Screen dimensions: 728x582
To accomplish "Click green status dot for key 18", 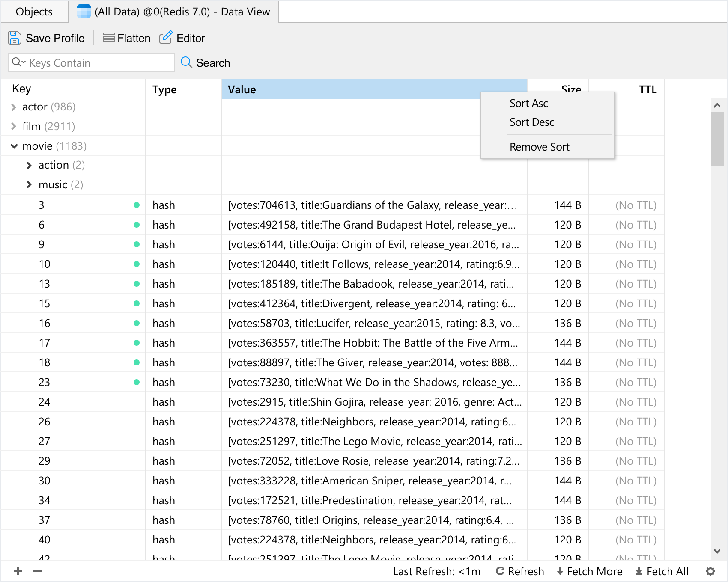I will [x=137, y=362].
